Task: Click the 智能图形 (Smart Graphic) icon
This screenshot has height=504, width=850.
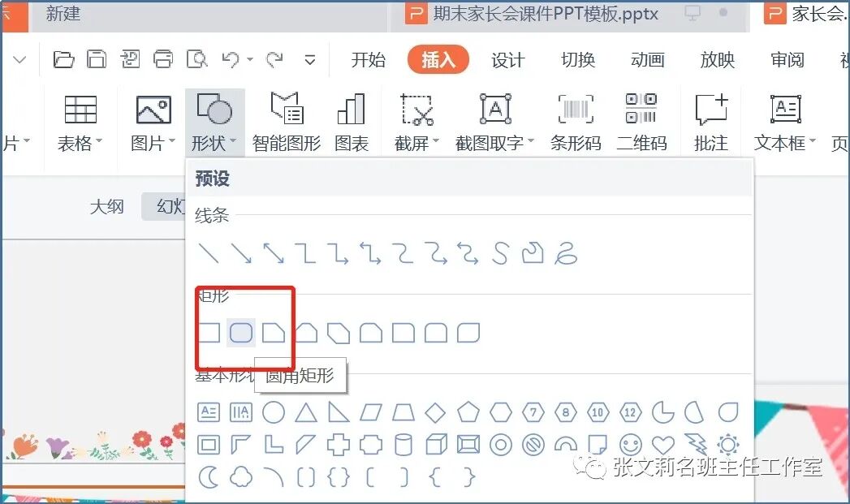Action: click(286, 120)
